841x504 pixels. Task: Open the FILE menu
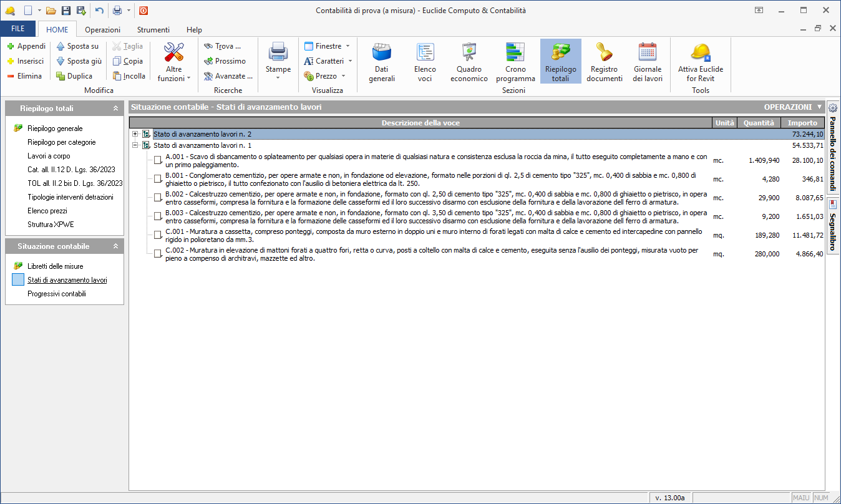(18, 29)
